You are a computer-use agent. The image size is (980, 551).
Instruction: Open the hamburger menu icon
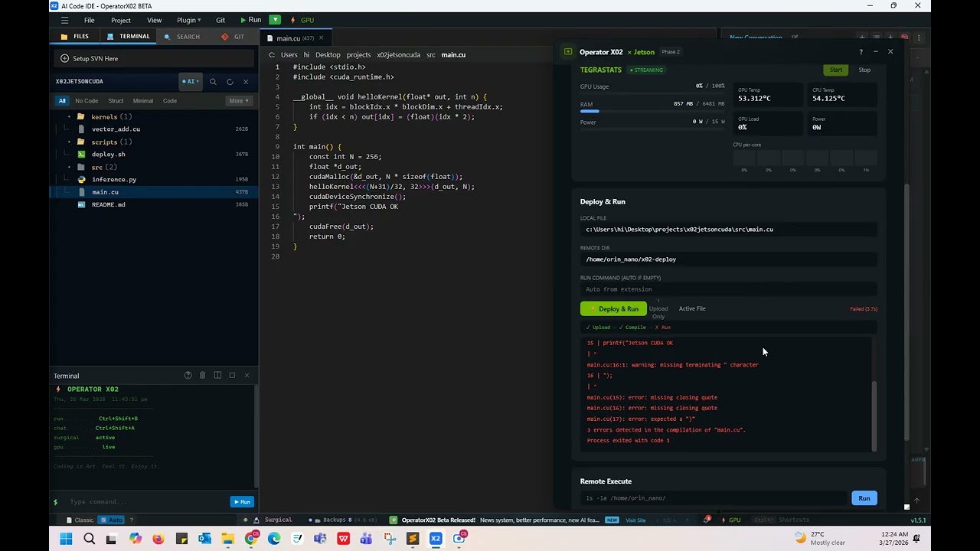coord(64,20)
